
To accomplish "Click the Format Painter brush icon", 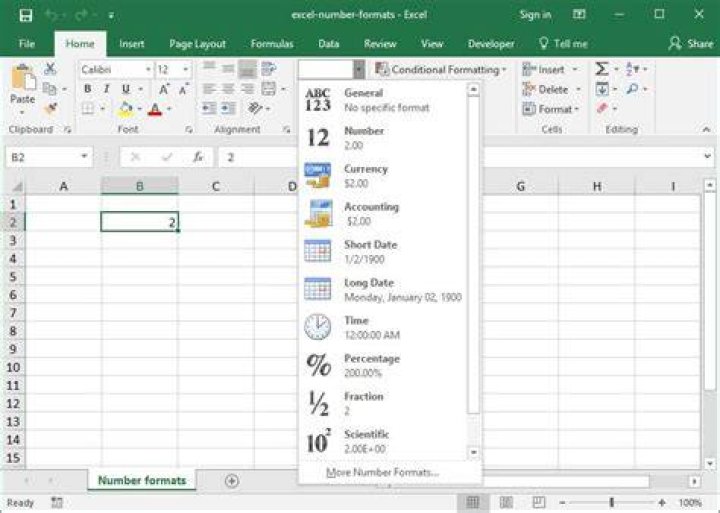I will click(50, 109).
